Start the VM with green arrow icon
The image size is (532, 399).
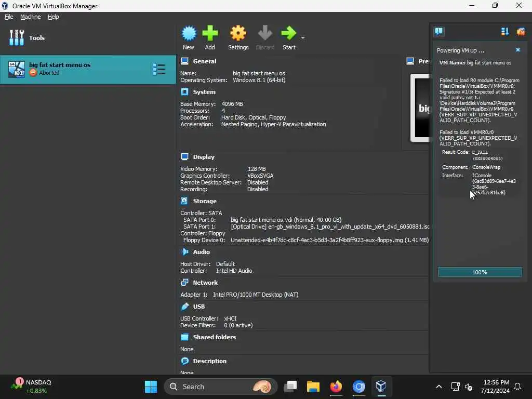289,33
